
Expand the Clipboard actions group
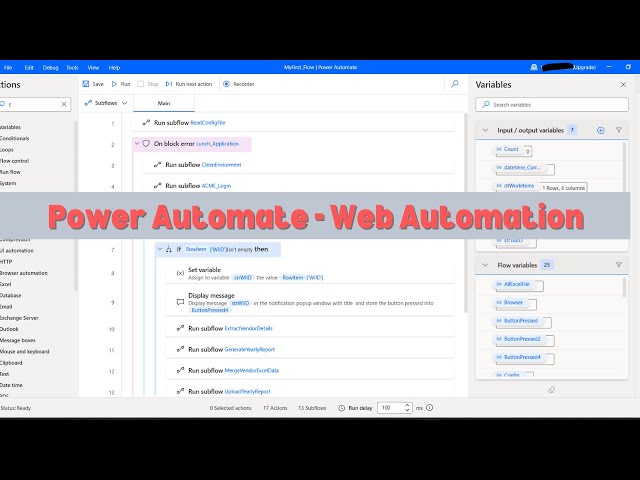[x=11, y=363]
